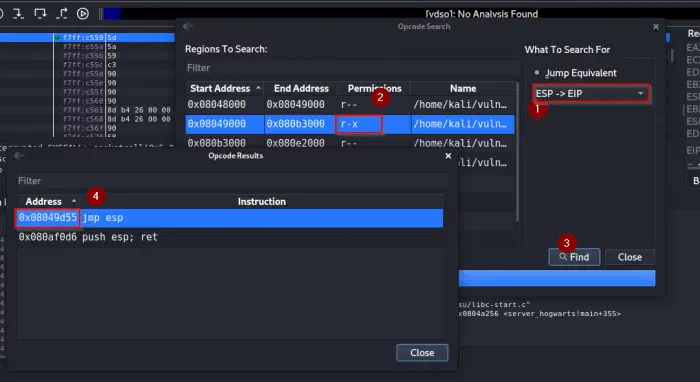Sort regions by Name column

[x=463, y=88]
